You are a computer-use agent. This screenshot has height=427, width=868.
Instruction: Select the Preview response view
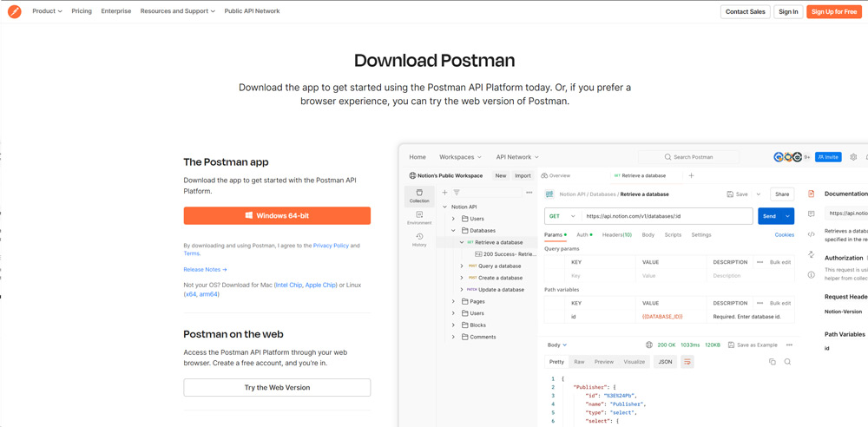point(604,362)
